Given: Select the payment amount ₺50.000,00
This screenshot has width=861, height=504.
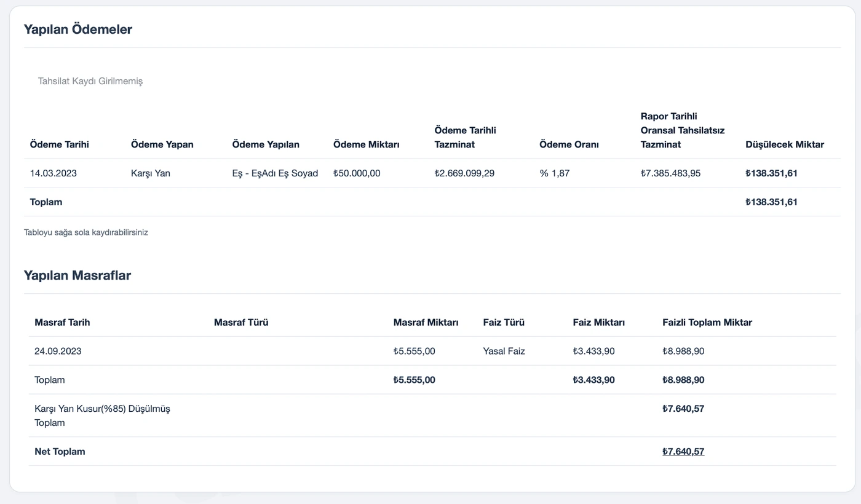Looking at the screenshot, I should tap(357, 173).
